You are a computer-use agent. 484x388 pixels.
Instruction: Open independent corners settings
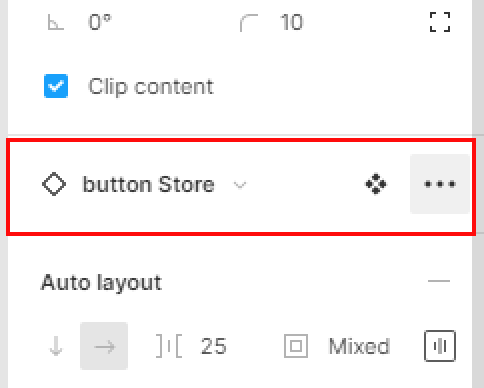click(x=440, y=22)
